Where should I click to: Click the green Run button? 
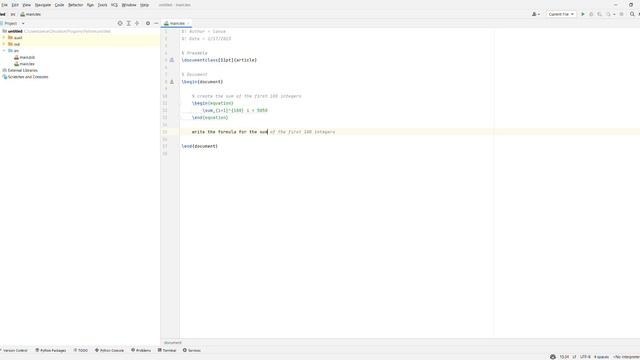[x=582, y=14]
